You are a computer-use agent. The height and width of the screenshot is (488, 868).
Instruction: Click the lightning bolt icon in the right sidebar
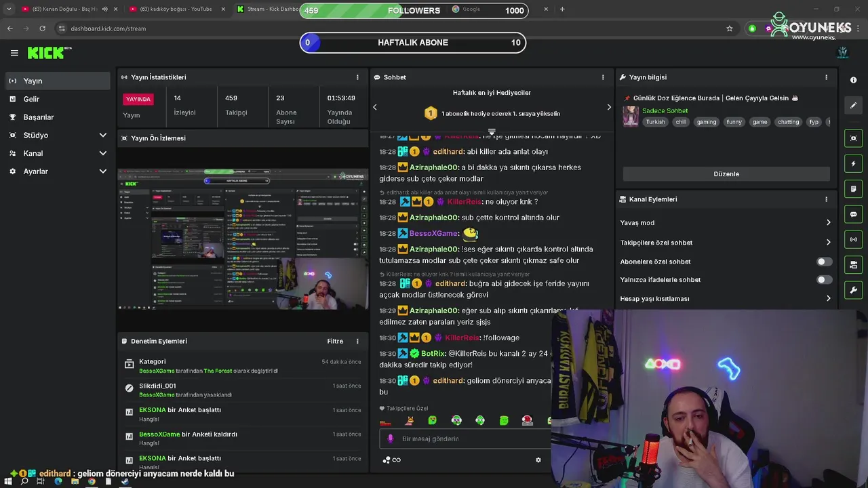click(x=853, y=163)
